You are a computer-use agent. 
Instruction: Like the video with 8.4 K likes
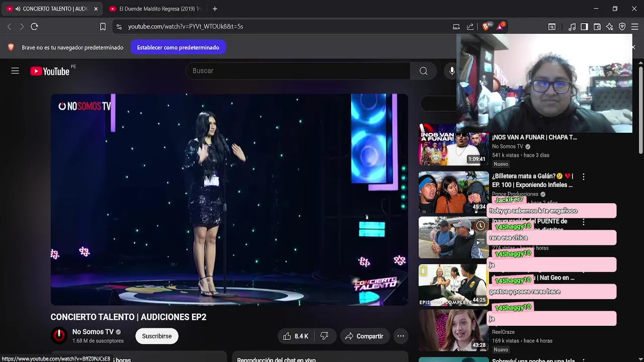click(x=295, y=336)
